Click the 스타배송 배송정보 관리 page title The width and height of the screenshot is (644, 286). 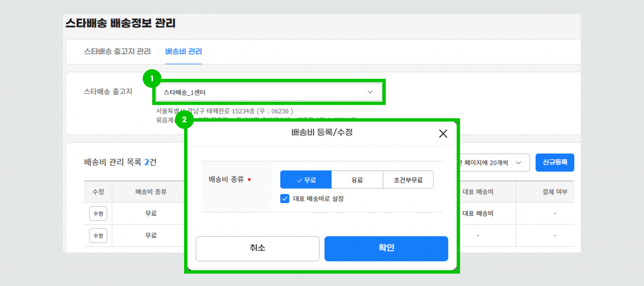(120, 23)
